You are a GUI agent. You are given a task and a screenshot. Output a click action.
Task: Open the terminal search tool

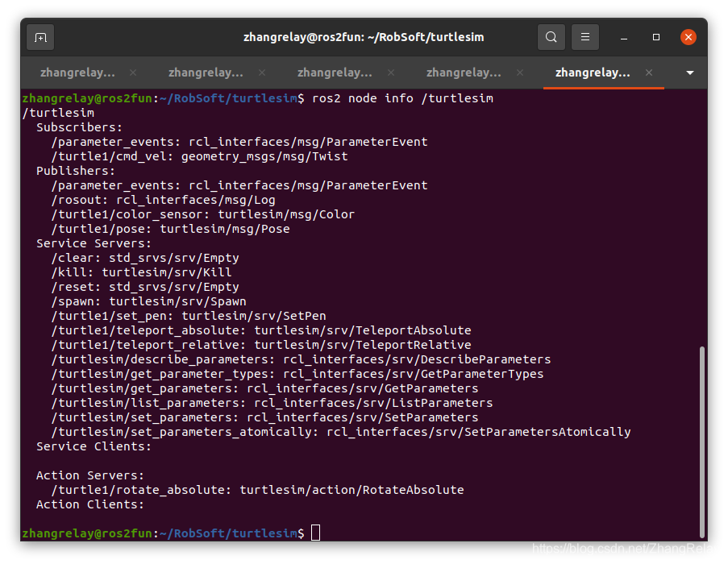point(551,37)
